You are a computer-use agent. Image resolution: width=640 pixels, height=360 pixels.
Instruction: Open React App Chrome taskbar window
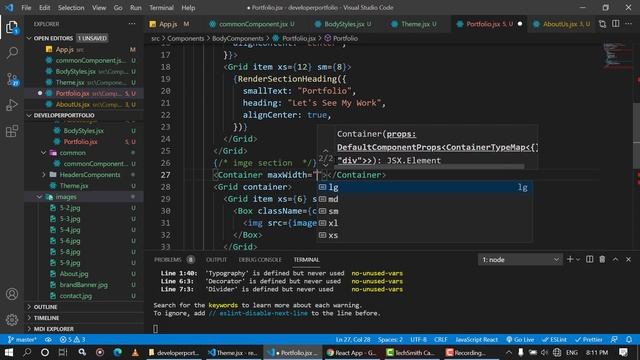351,352
